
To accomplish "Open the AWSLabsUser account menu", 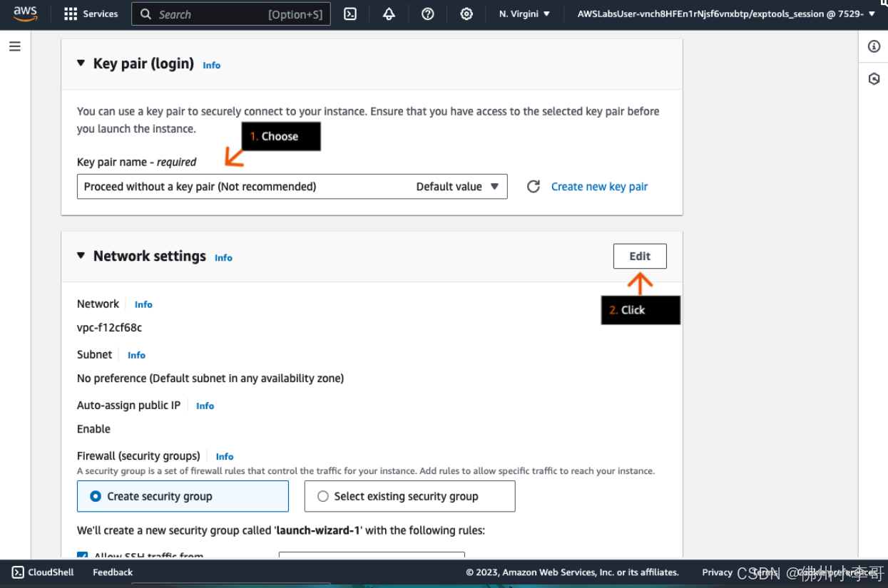I will click(x=725, y=14).
